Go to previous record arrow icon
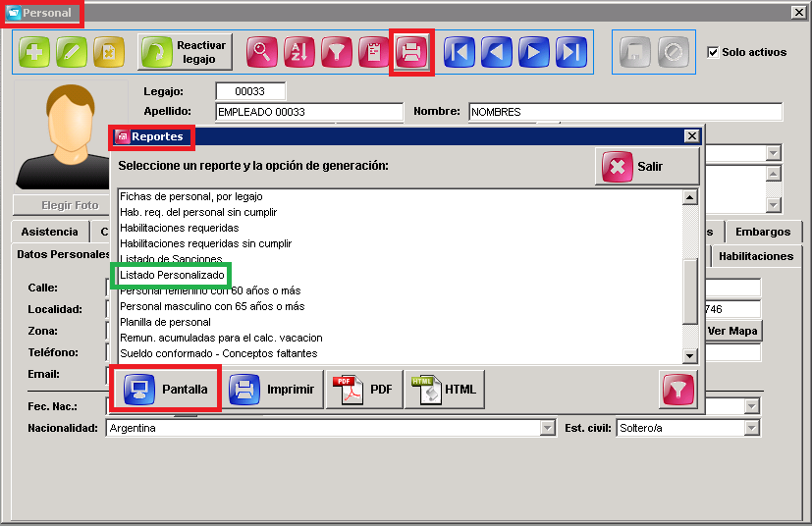The width and height of the screenshot is (812, 526). (x=497, y=52)
